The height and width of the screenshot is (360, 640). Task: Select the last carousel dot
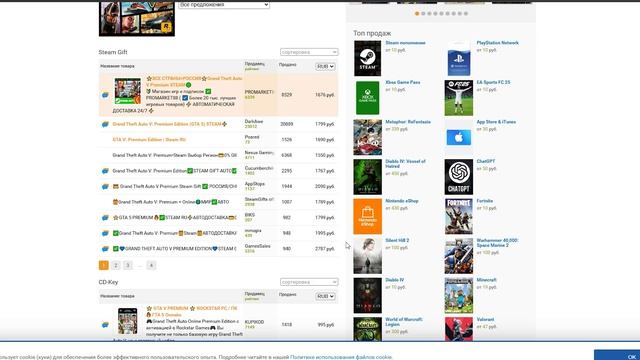466,13
